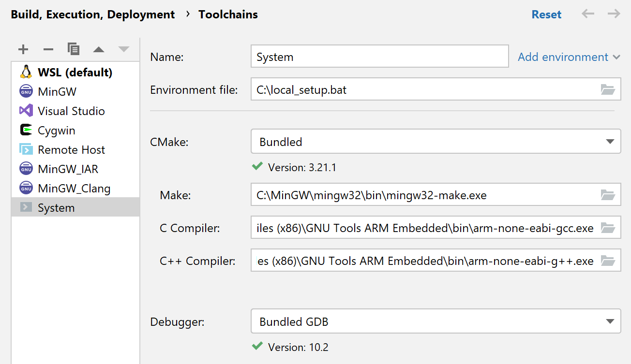This screenshot has width=631, height=364.
Task: Expand the Add environment options
Action: point(569,57)
